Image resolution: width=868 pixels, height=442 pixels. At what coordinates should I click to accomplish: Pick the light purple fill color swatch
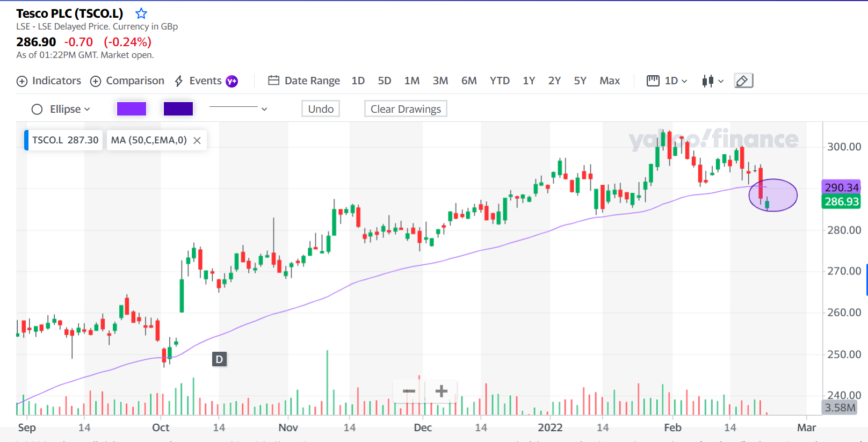coord(132,109)
